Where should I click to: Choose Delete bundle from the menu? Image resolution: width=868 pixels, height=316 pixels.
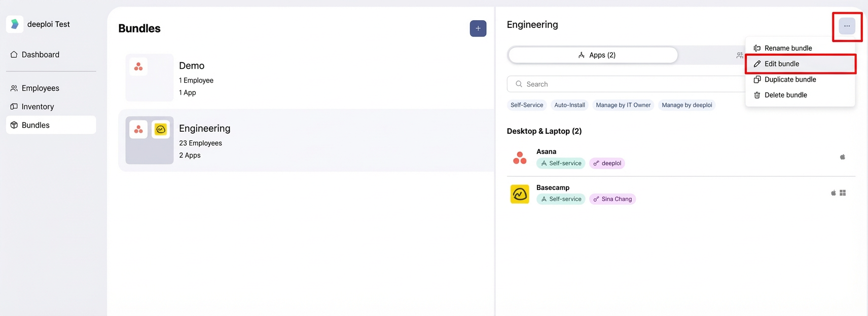click(x=800, y=95)
